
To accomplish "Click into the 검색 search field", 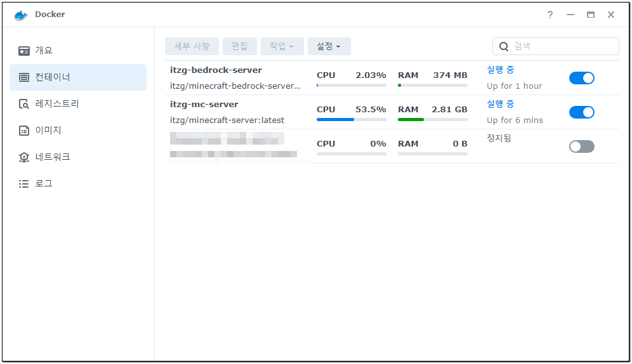I will coord(555,46).
